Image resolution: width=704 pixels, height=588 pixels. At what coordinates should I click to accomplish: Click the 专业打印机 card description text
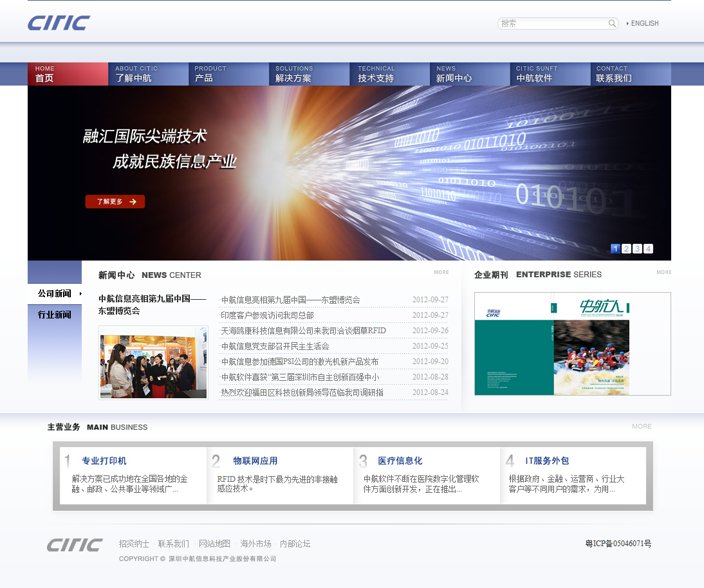point(130,484)
